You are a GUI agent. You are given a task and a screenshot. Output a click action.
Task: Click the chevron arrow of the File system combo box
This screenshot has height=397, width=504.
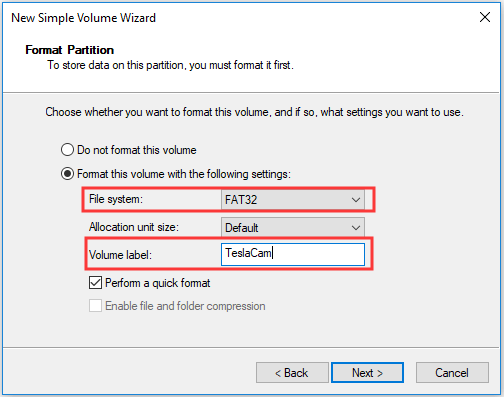pos(356,200)
